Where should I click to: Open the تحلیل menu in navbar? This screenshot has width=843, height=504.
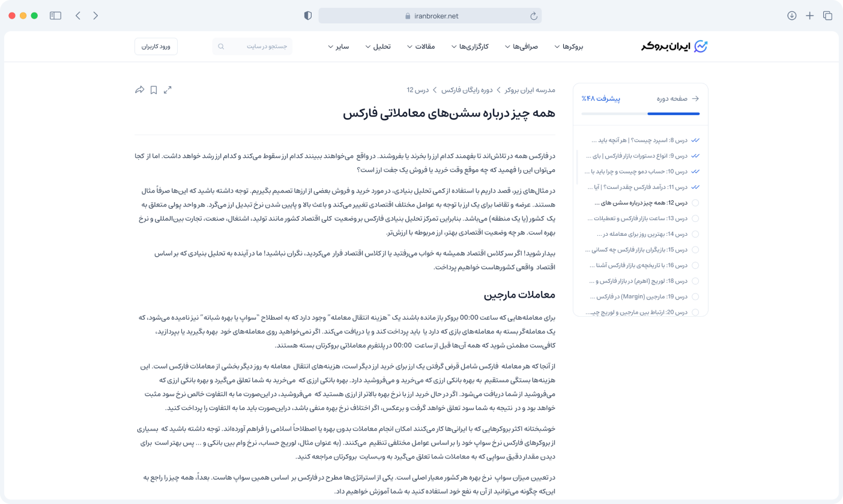(378, 46)
